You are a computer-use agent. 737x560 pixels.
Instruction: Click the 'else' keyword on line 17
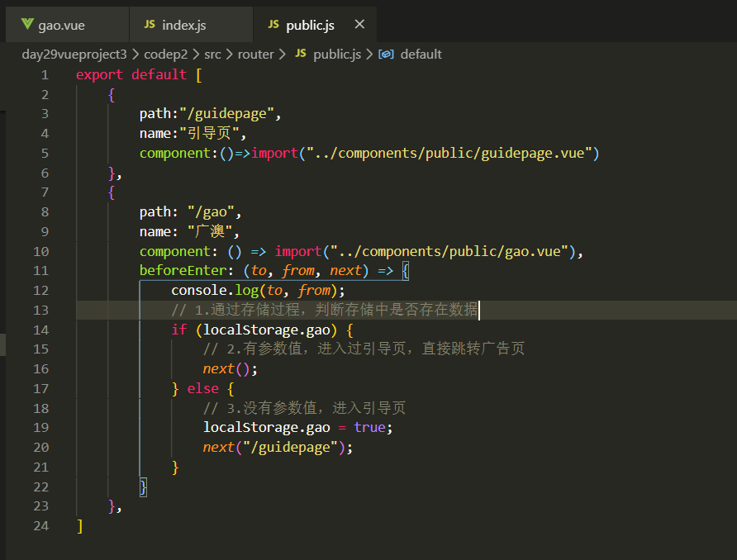(x=203, y=388)
